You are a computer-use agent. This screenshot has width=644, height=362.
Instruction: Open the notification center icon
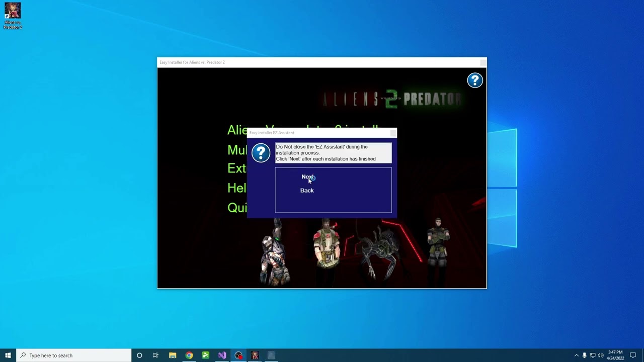(633, 355)
